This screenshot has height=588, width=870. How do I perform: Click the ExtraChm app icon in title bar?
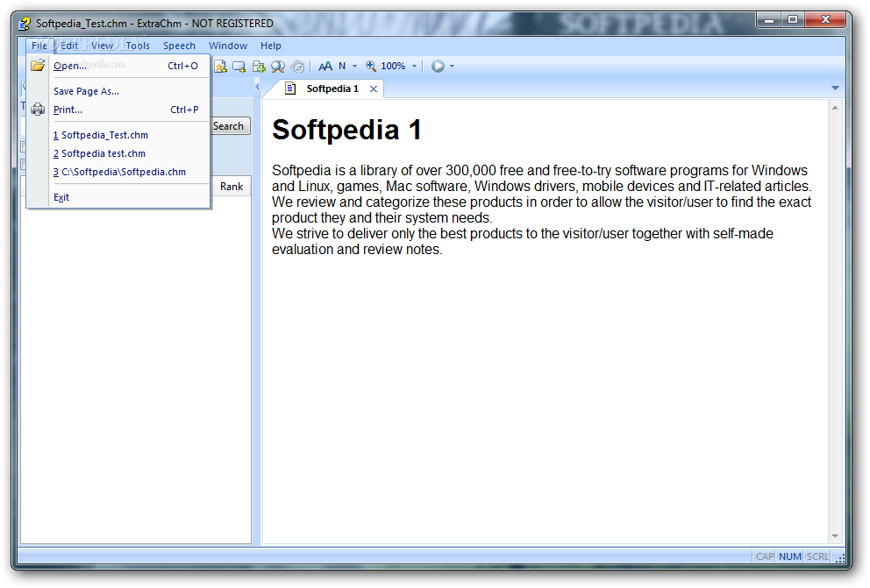tap(25, 24)
